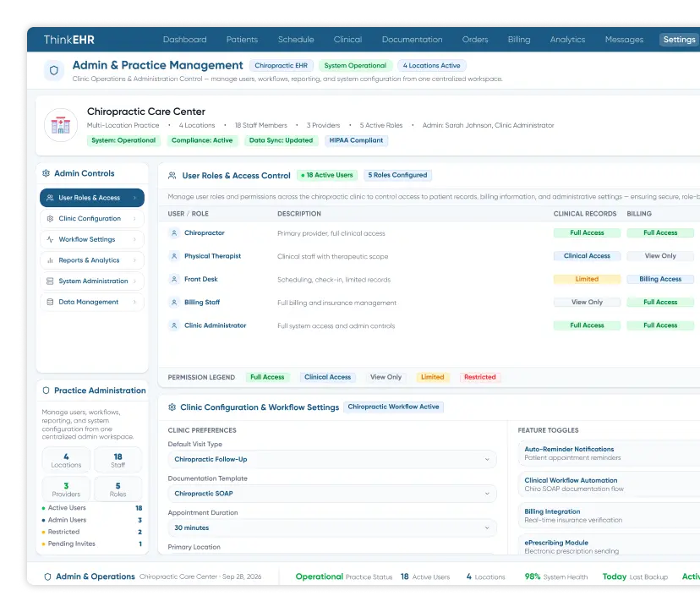Open the Documentation tab
700x612 pixels.
412,40
